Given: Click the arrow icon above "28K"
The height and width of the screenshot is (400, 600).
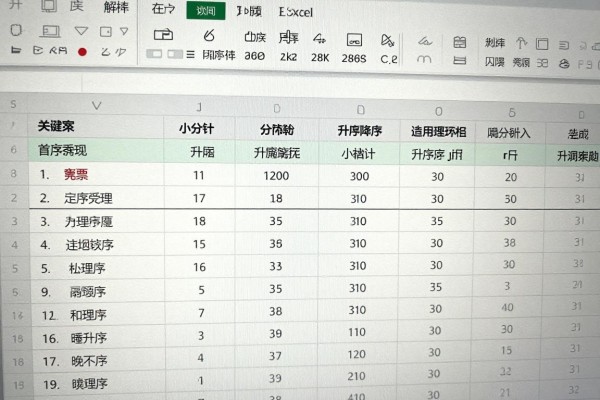Looking at the screenshot, I should [319, 39].
